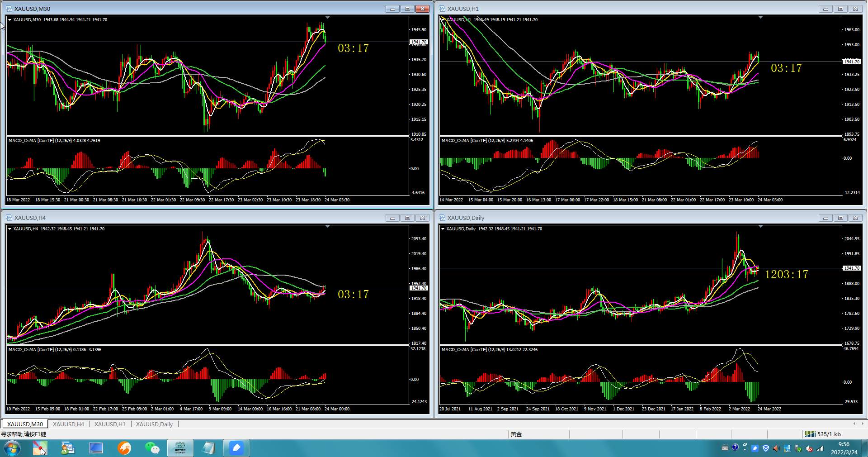Click the blue help question mark tray icon
Image resolution: width=868 pixels, height=457 pixels.
click(735, 447)
